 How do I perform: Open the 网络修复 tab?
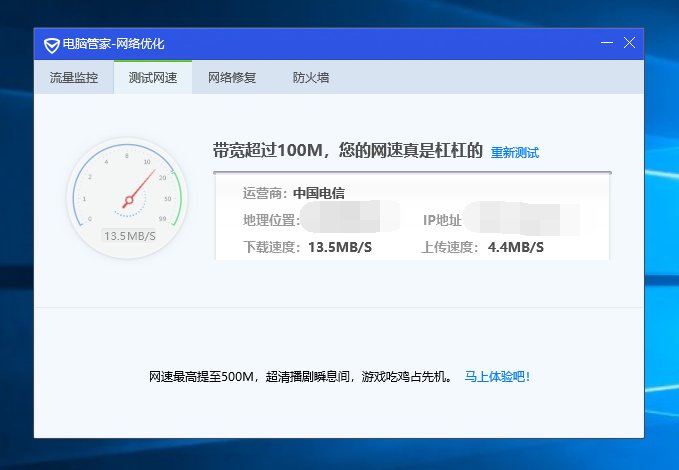[x=232, y=78]
